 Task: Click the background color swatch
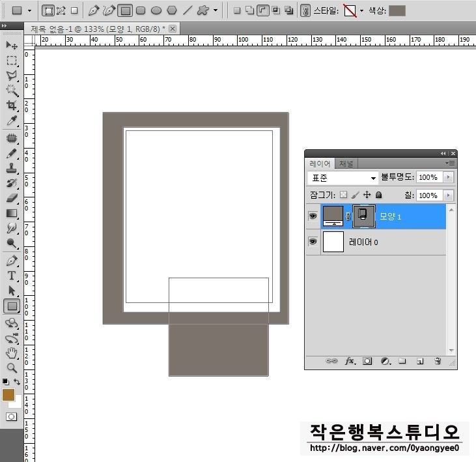pos(18,403)
